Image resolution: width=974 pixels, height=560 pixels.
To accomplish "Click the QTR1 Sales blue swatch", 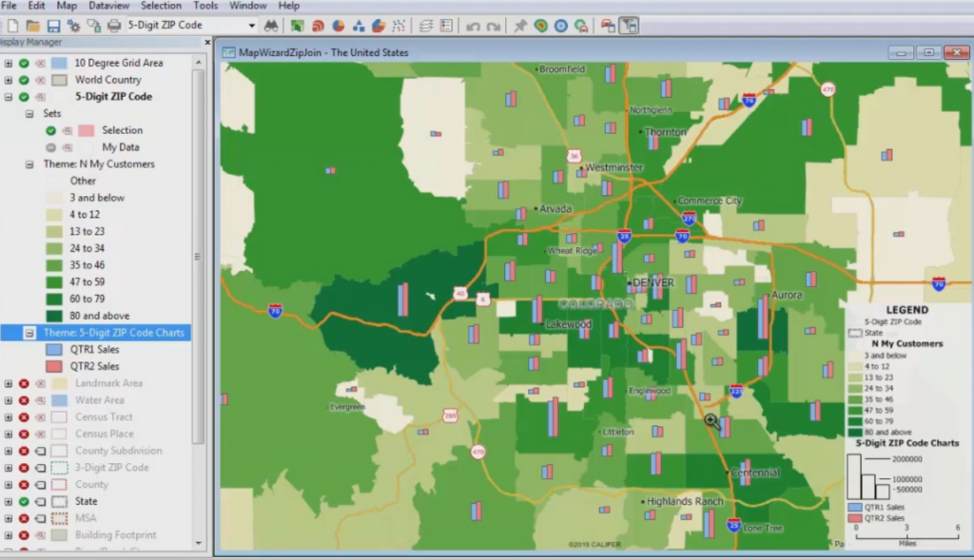I will 54,350.
